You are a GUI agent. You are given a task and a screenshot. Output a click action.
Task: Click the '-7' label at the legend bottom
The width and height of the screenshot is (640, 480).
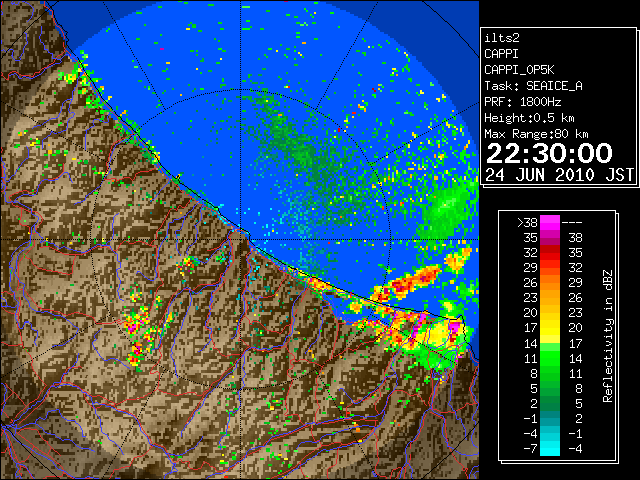pyautogui.click(x=530, y=449)
